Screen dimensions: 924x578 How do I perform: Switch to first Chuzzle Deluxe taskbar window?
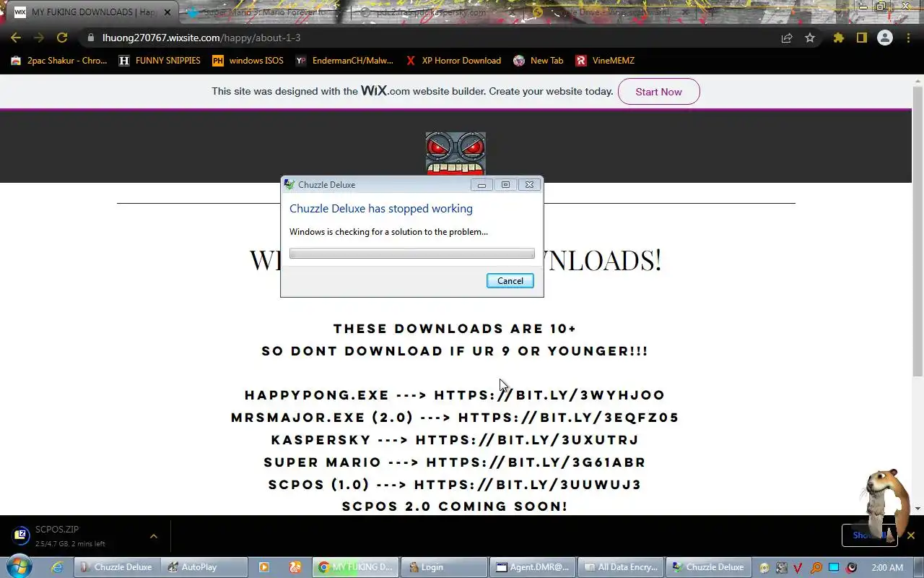(116, 567)
